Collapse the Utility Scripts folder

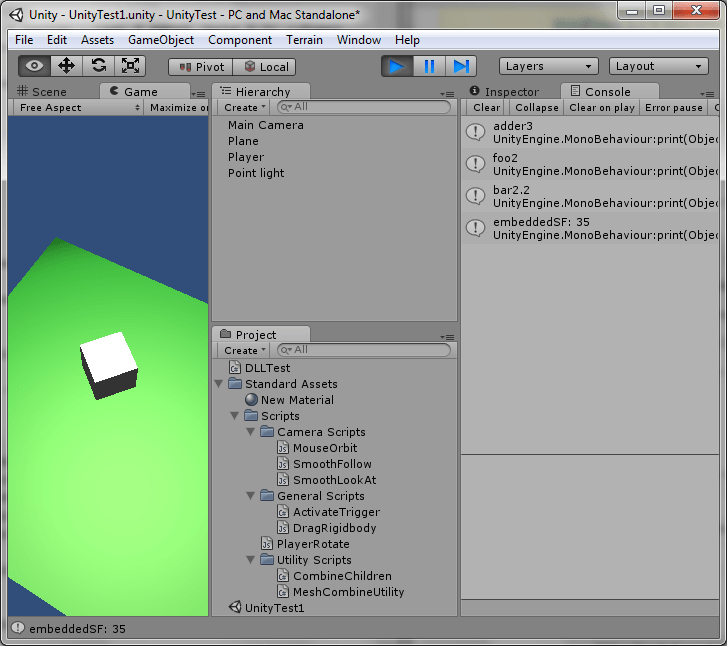click(x=251, y=560)
